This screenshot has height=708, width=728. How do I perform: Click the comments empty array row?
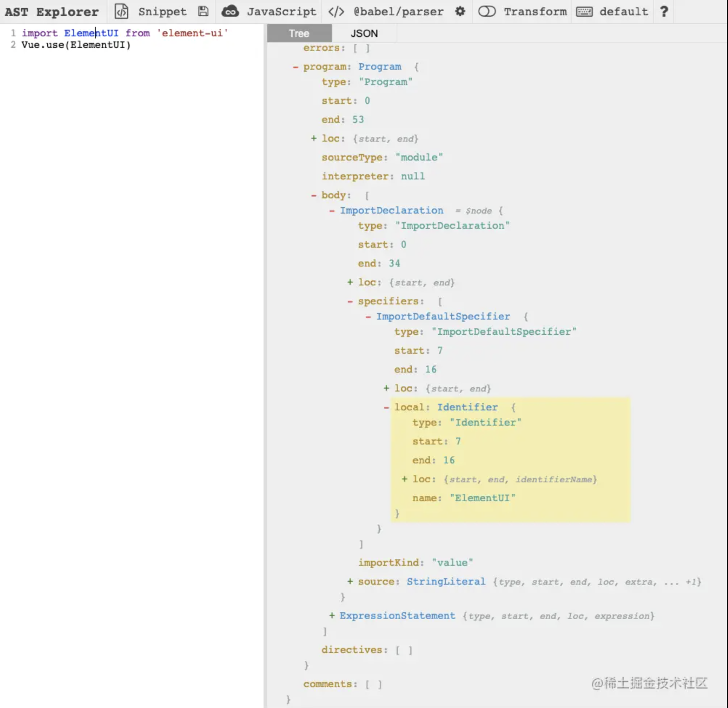343,684
